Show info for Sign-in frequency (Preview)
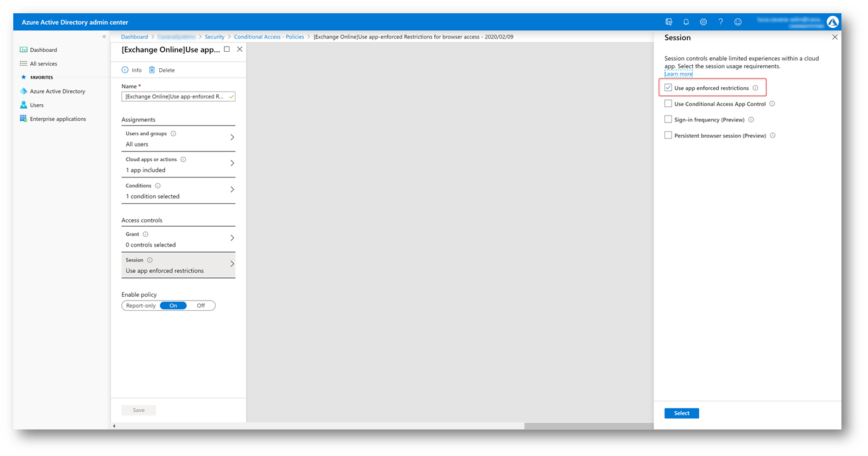This screenshot has width=868, height=456. click(x=751, y=120)
